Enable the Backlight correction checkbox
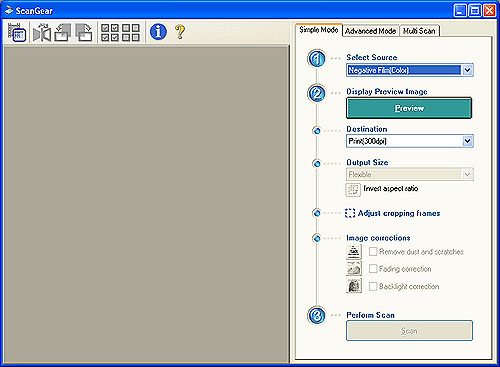Screen dimensions: 500x367 point(373,286)
